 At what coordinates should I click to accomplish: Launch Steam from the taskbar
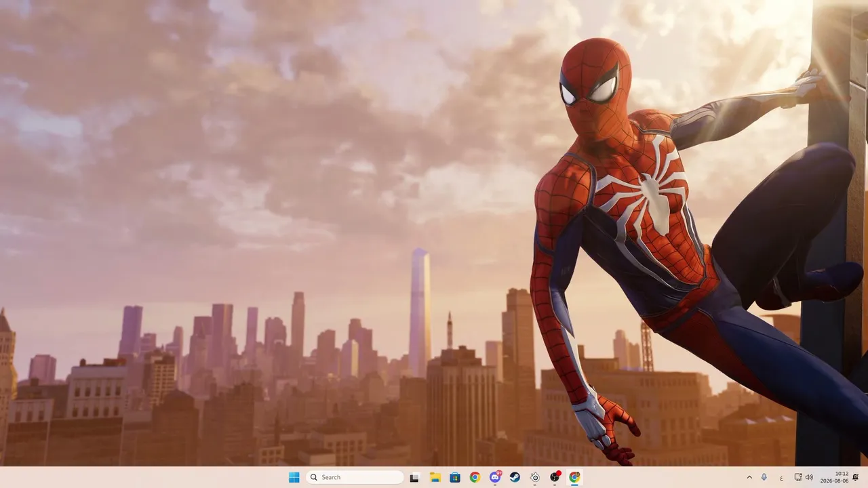[515, 477]
